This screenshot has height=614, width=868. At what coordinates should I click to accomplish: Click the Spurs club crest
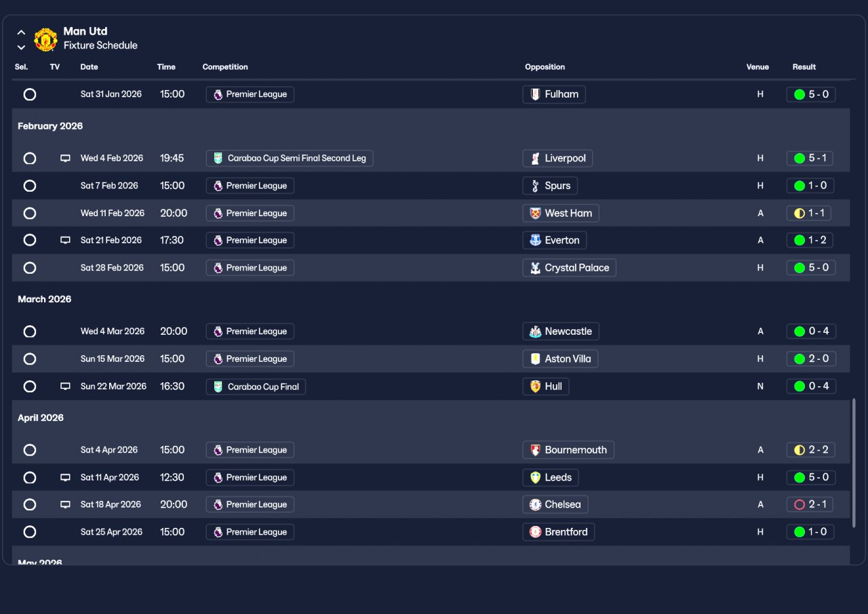(535, 186)
